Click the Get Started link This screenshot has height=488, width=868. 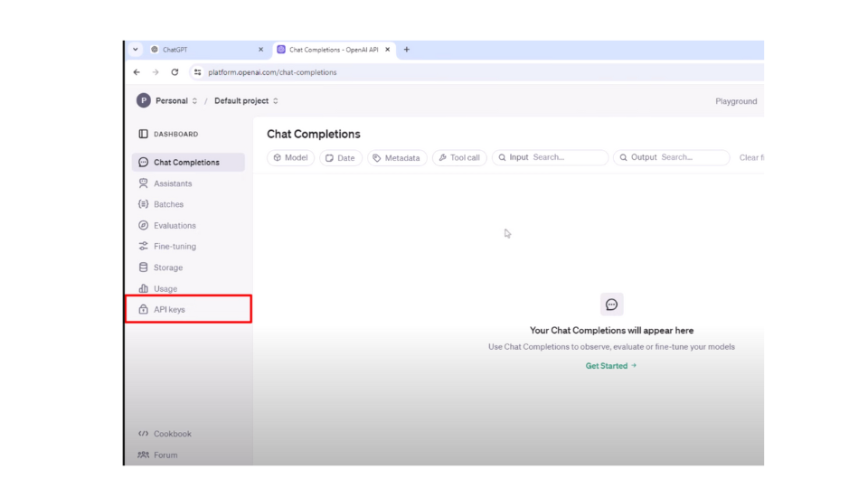click(x=611, y=366)
